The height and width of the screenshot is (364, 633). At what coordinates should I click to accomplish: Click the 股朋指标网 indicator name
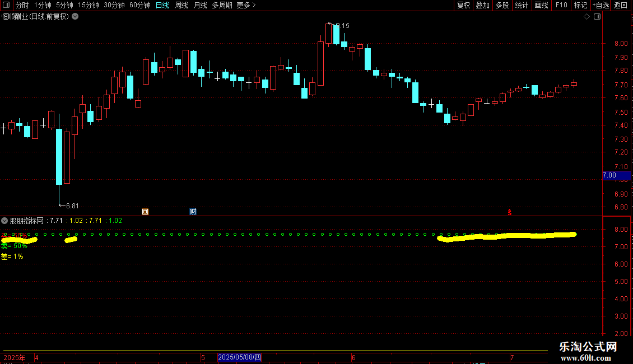coord(27,221)
